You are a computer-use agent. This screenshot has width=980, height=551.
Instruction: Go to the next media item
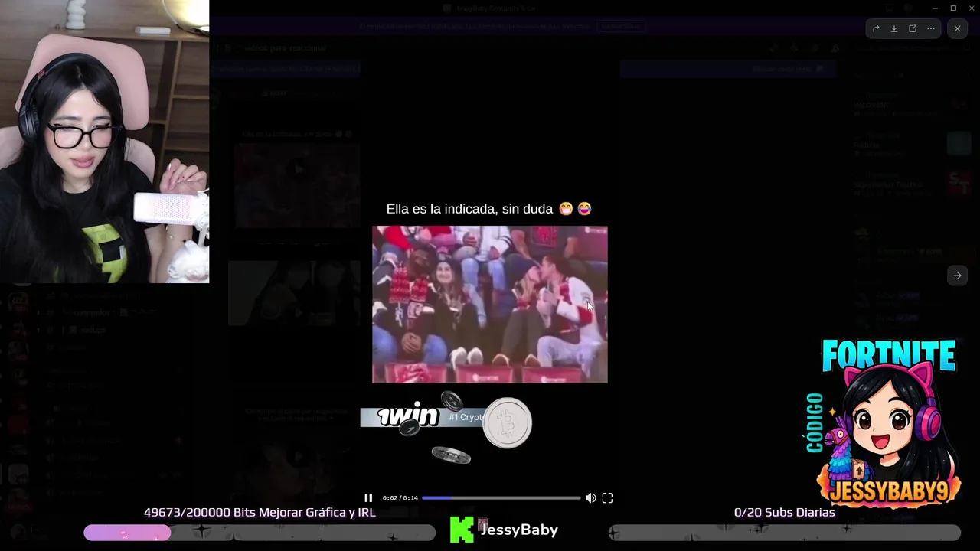(957, 275)
